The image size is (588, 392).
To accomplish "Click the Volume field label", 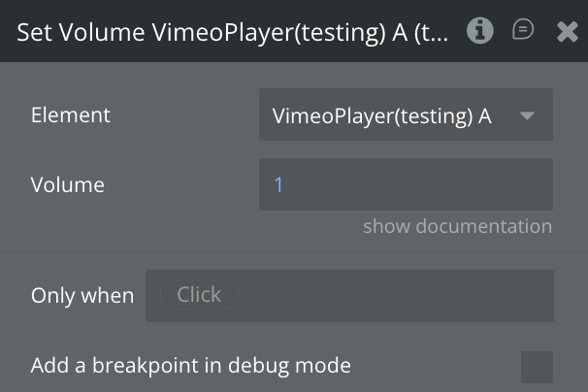I will (x=68, y=184).
